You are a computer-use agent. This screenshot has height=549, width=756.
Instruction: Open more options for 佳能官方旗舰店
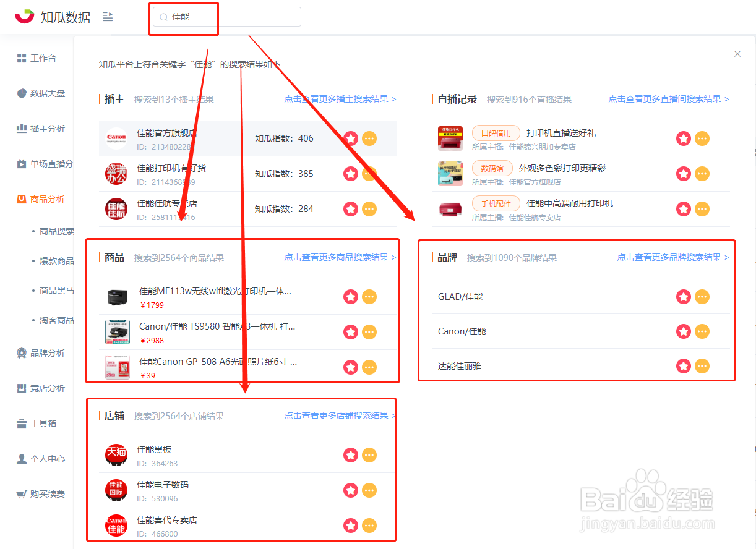click(x=369, y=138)
